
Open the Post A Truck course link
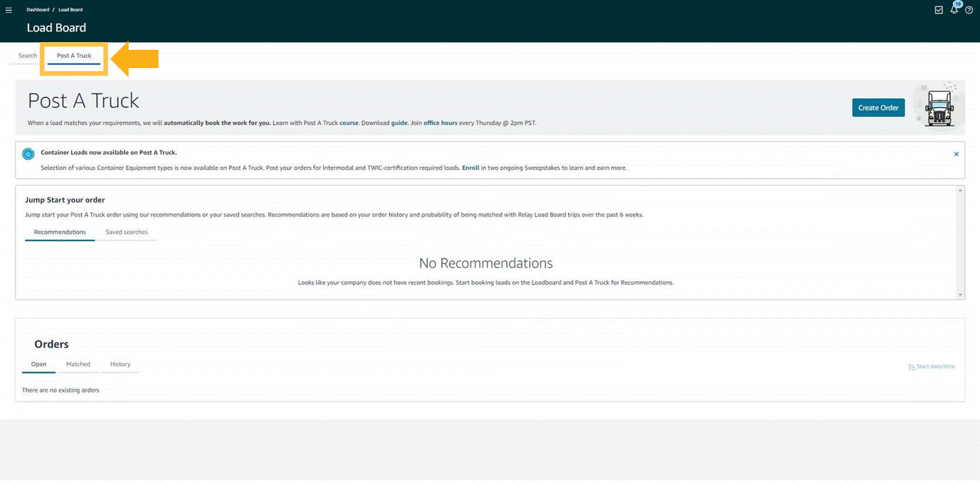click(x=349, y=122)
